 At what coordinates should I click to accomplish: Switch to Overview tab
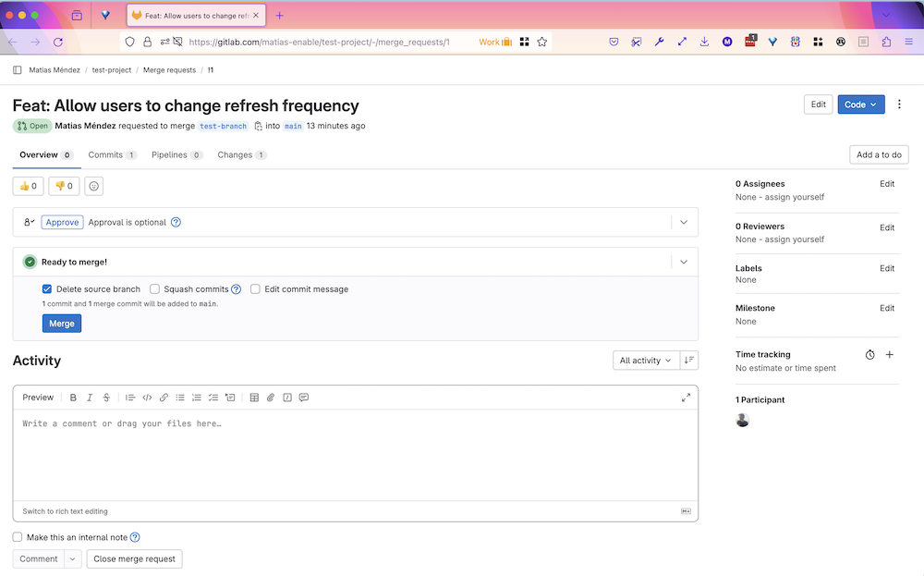46,155
